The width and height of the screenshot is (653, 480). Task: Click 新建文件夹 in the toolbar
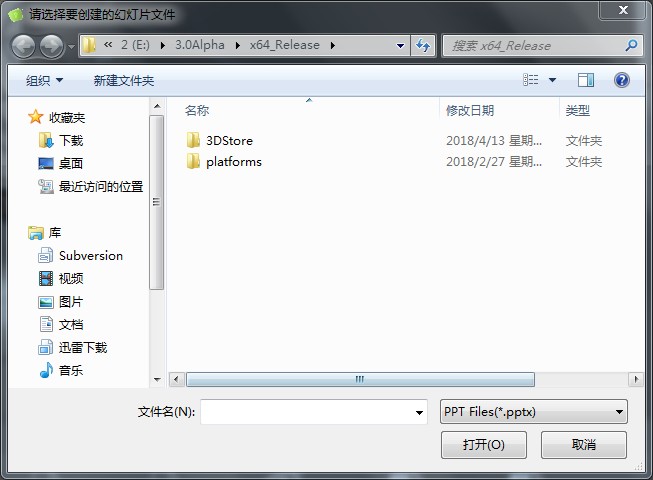pyautogui.click(x=124, y=80)
